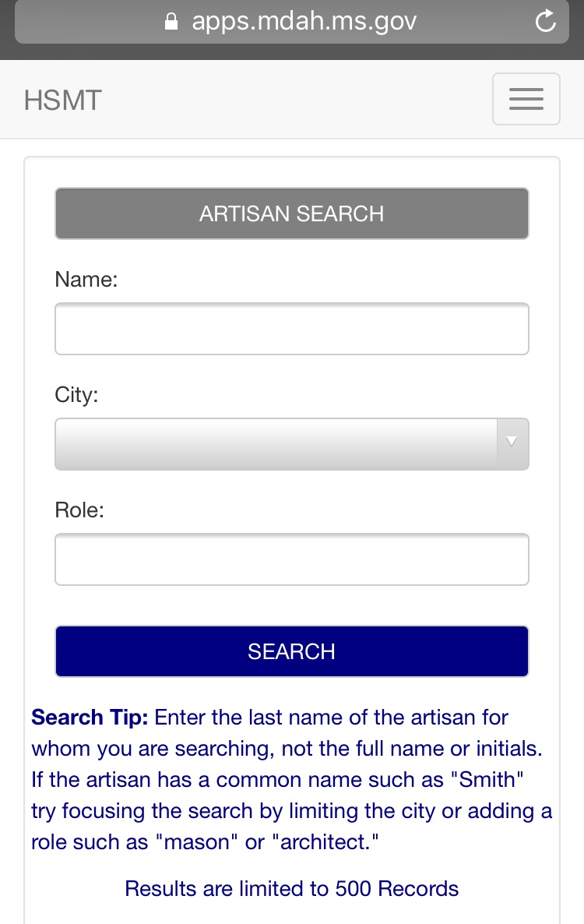
Task: Tap the reload page icon
Action: point(546,22)
